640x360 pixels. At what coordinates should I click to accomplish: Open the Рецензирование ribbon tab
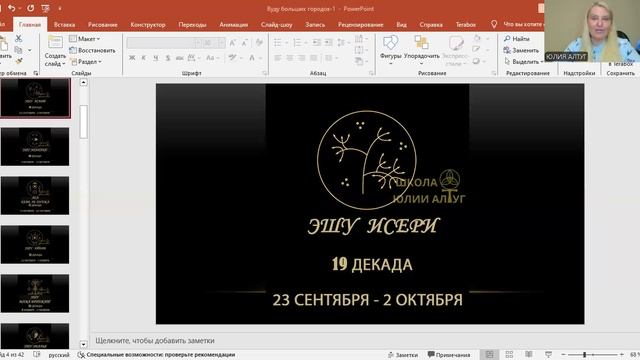[360, 24]
